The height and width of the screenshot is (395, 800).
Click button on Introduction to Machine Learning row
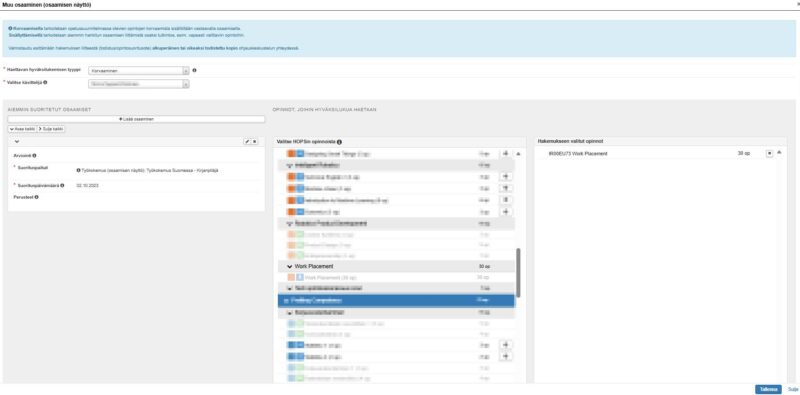[505, 200]
